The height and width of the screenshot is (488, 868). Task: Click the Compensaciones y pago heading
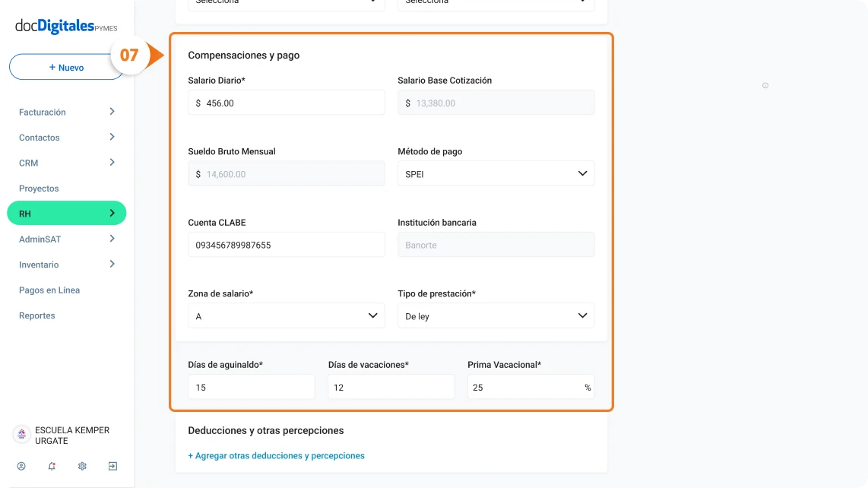coord(243,55)
